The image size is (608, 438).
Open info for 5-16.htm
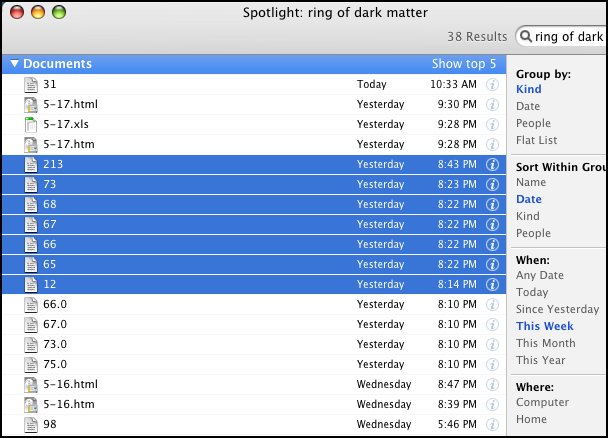[x=492, y=404]
